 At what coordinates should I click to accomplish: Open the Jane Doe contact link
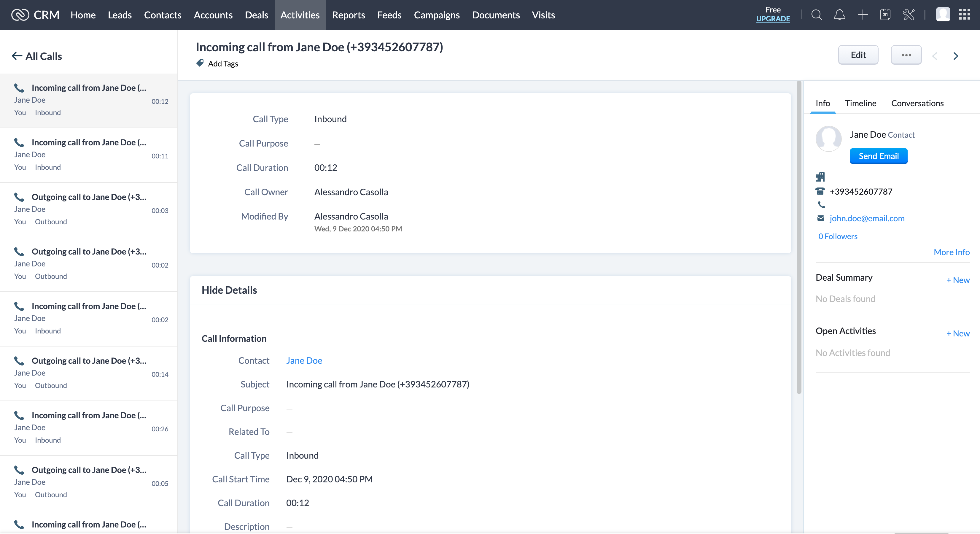[x=304, y=360]
